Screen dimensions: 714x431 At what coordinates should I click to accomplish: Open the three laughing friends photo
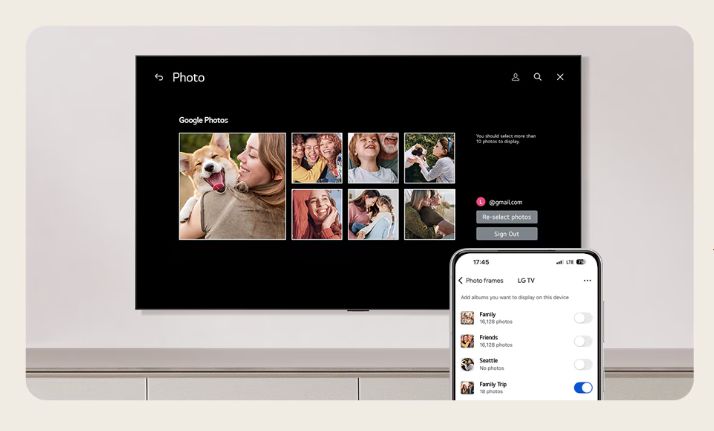[316, 158]
